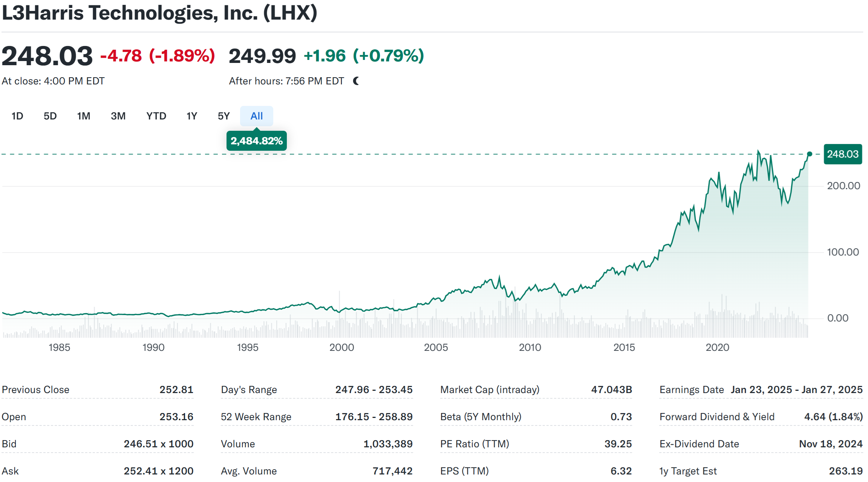The image size is (868, 482).
Task: Click the Ex-Dividend Date label
Action: (x=700, y=444)
